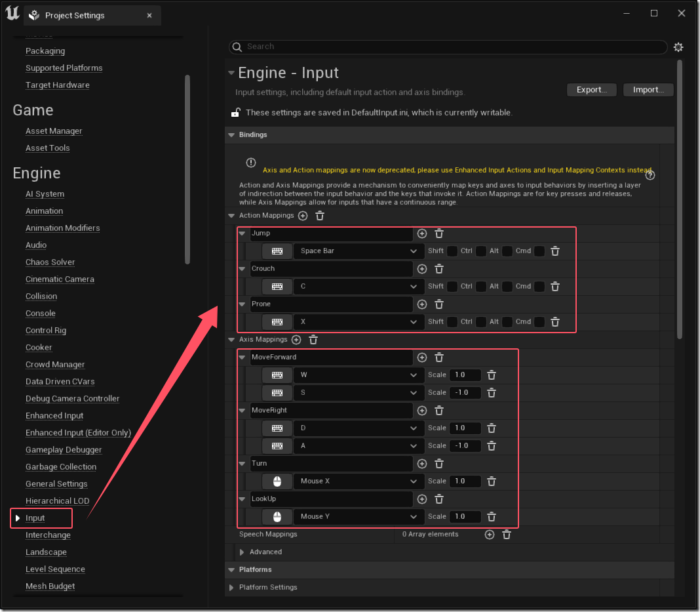The image size is (700, 612).
Task: Add a key binding to Crouch
Action: point(422,269)
